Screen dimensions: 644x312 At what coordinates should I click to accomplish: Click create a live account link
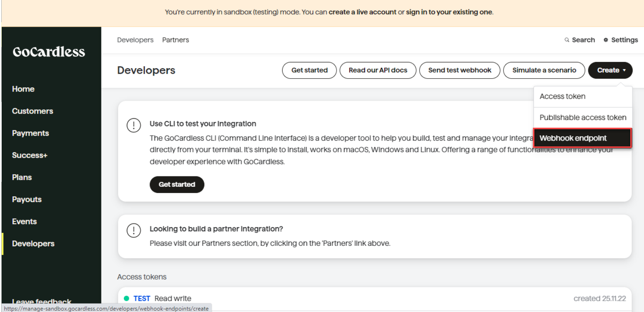click(363, 12)
